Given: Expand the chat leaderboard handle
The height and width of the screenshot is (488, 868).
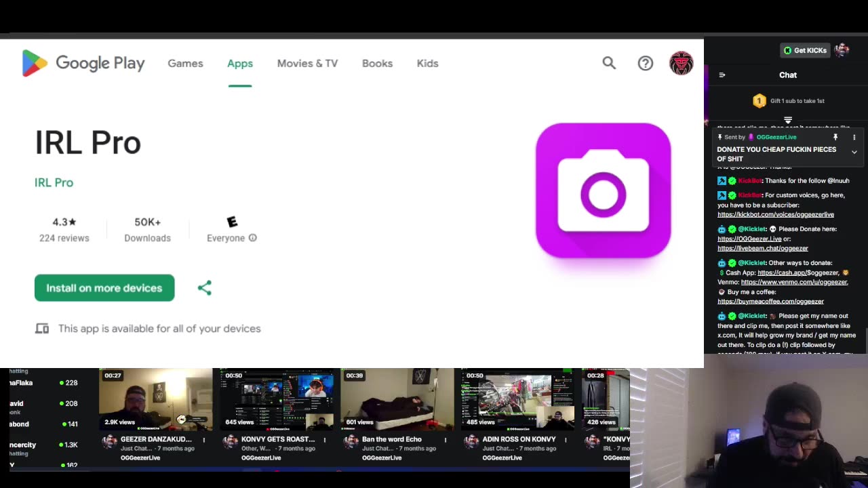Looking at the screenshot, I should coord(788,120).
